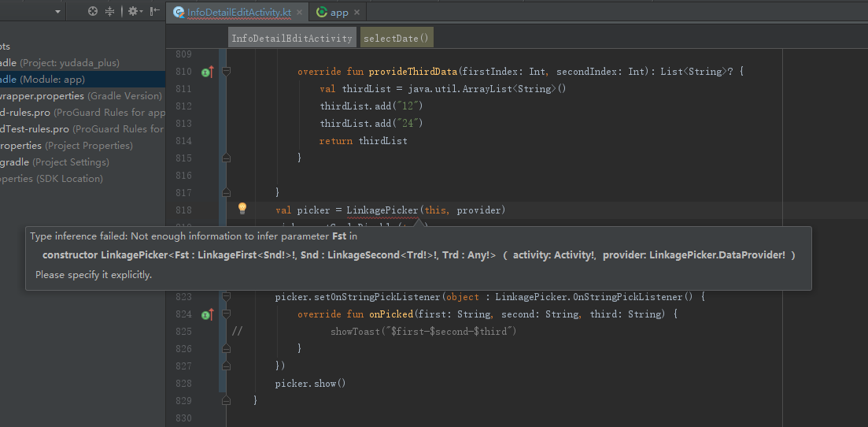Select selectDate() breadcrumb
The height and width of the screenshot is (427, 868).
coord(397,39)
